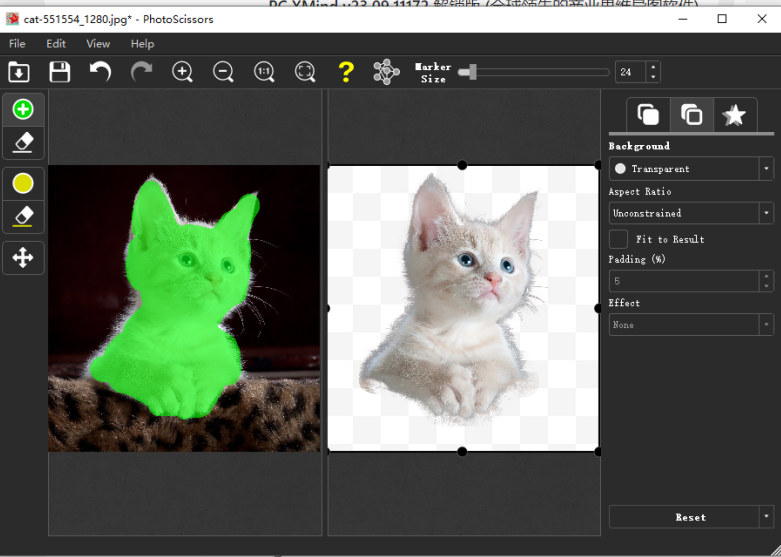Grab the right middle crop handle

pos(598,308)
